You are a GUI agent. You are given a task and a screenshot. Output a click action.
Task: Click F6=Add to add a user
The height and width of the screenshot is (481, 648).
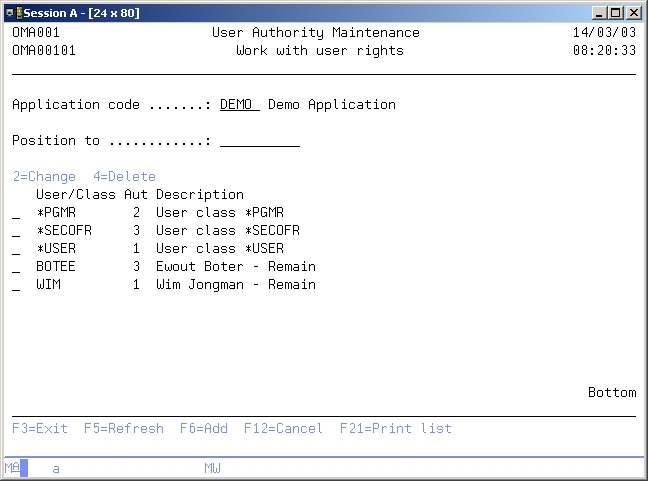pos(203,429)
